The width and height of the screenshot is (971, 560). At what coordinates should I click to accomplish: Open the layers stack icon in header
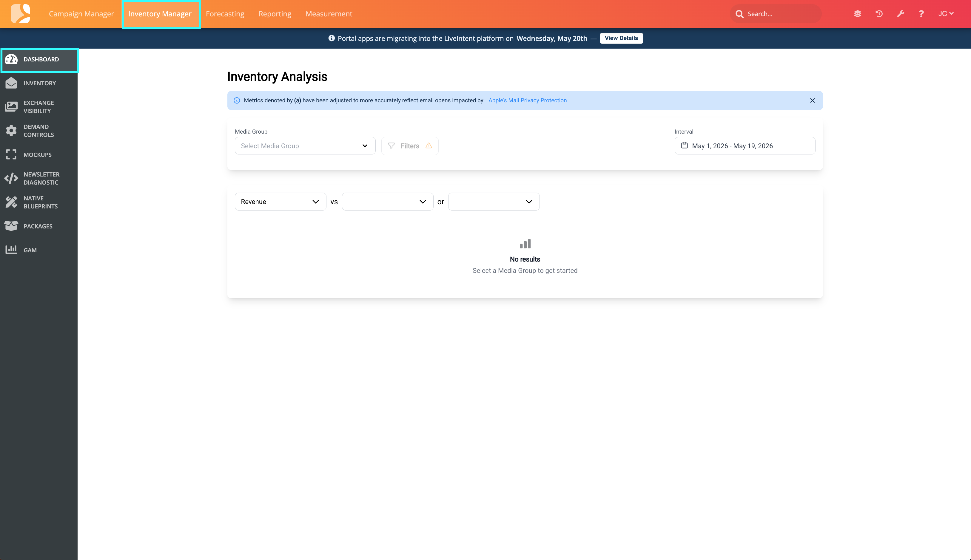coord(858,14)
